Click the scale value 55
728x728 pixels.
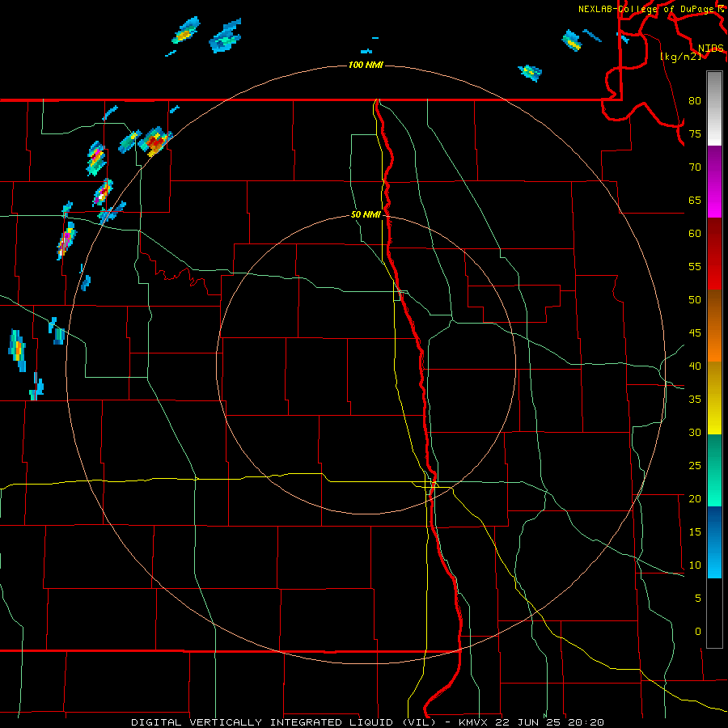click(x=695, y=266)
